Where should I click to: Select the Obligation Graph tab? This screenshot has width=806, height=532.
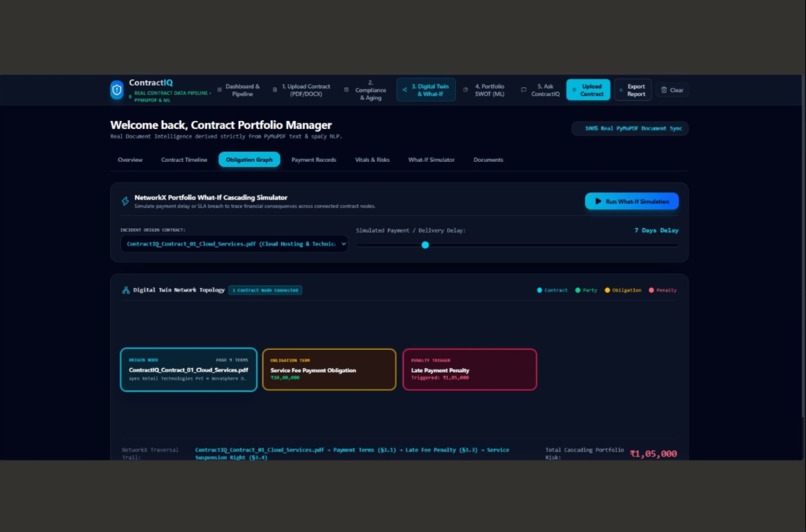(249, 160)
